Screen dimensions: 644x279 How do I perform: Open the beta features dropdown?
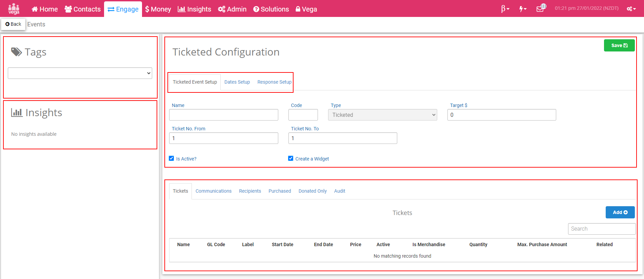tap(505, 9)
